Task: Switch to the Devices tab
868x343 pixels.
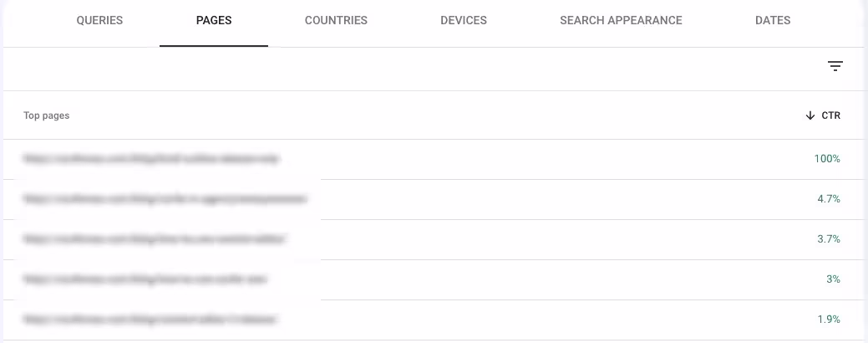Action: [464, 21]
